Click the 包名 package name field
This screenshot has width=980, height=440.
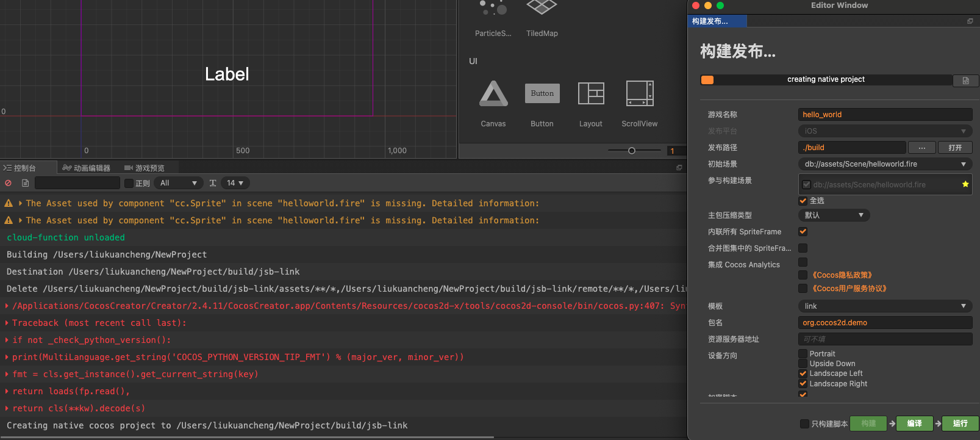[x=884, y=323]
